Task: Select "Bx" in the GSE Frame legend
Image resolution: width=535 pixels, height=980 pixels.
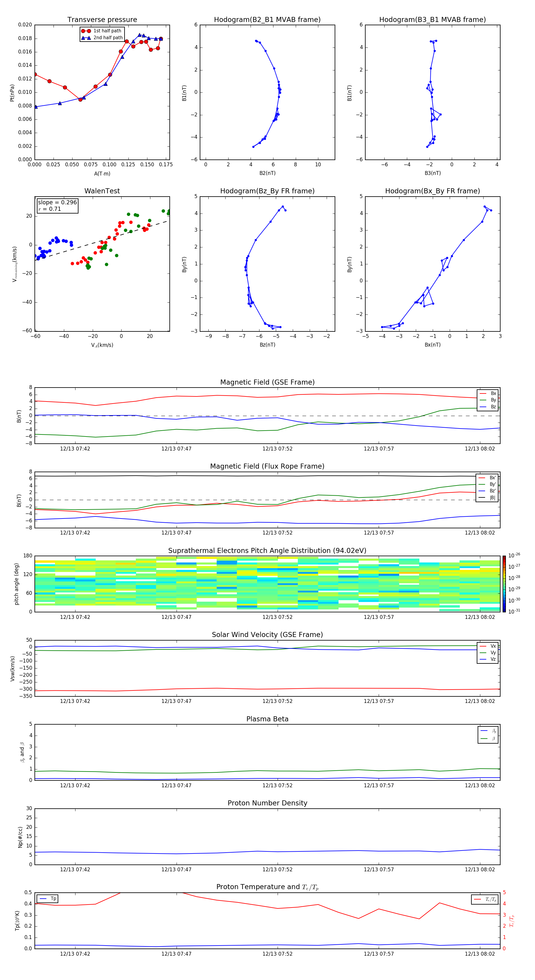Action: click(x=488, y=393)
